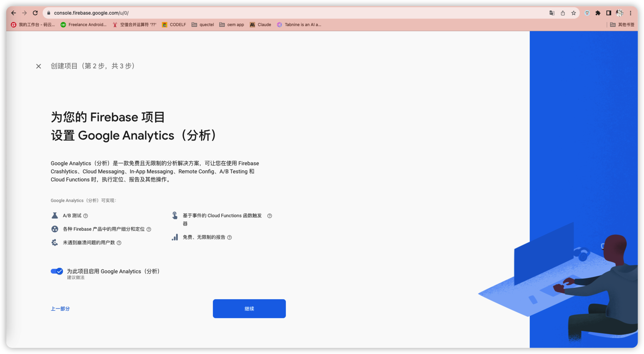Screen dimensions: 644x354
Task: Close the create project wizard with X
Action: (x=39, y=66)
